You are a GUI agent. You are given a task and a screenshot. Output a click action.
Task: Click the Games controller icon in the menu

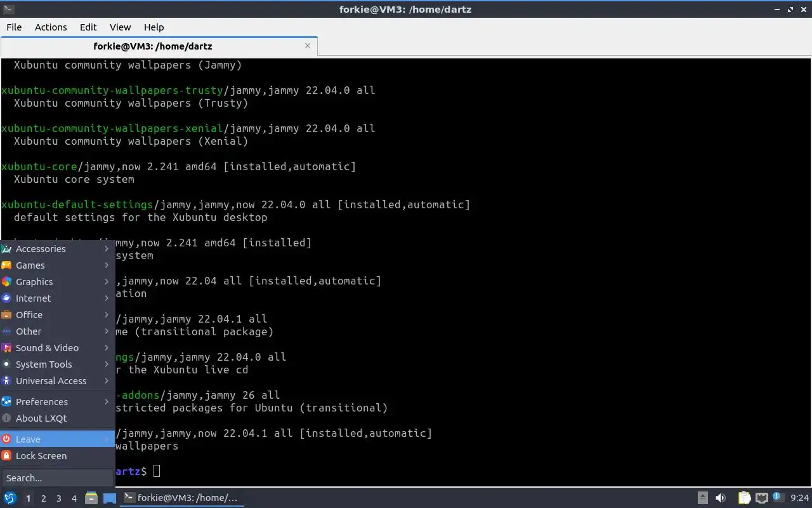coord(6,265)
